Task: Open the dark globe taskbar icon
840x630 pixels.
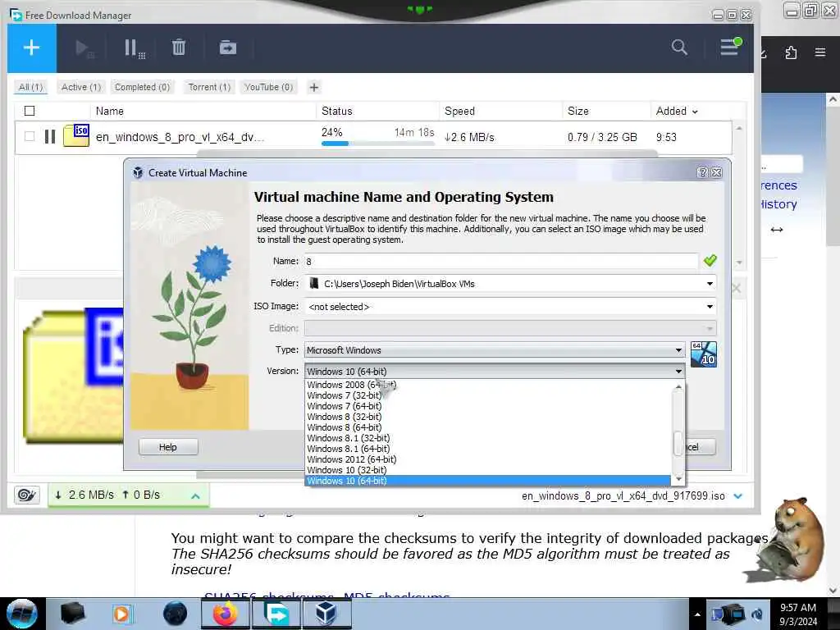Action: pyautogui.click(x=176, y=614)
